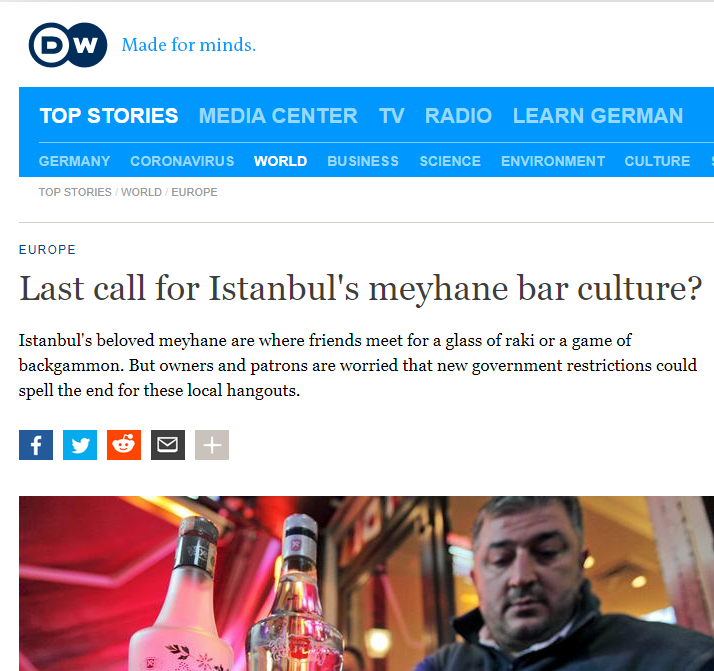The width and height of the screenshot is (714, 671).
Task: Share article on Reddit
Action: (124, 445)
